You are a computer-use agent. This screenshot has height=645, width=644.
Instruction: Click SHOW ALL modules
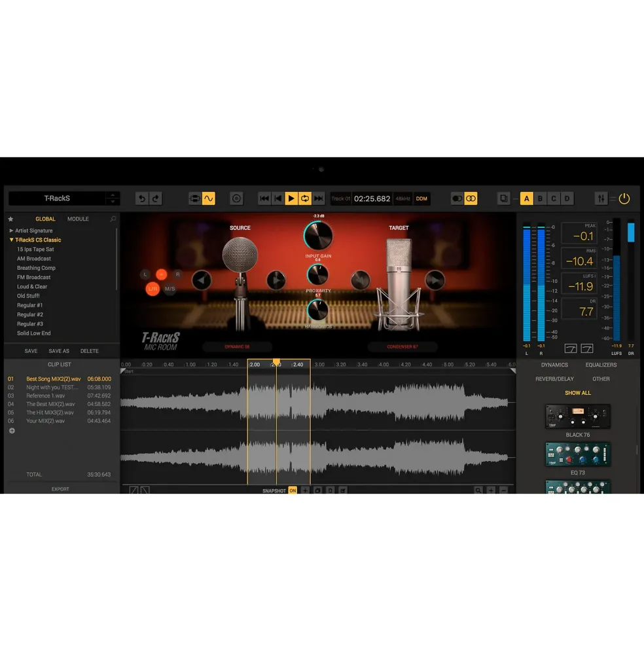(x=577, y=394)
